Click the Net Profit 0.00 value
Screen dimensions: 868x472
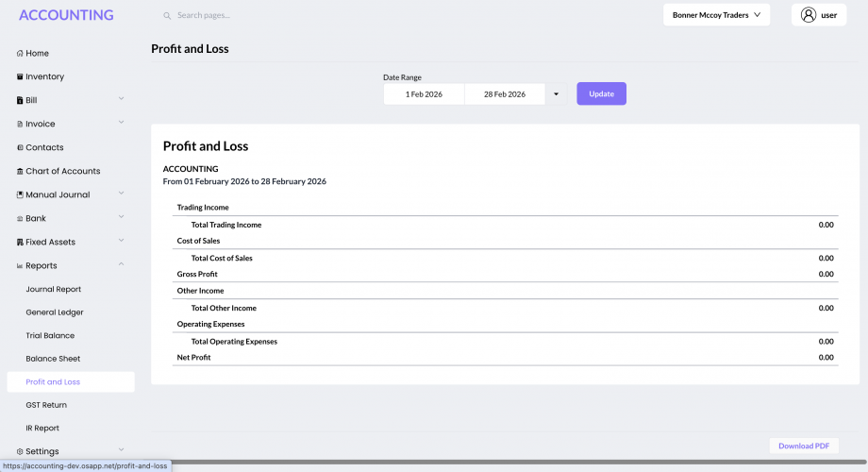(826, 358)
